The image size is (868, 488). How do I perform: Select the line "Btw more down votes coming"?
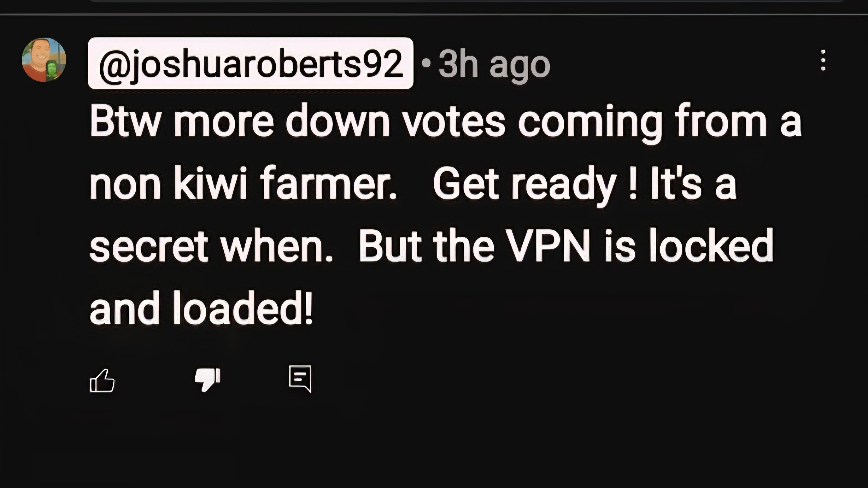click(376, 122)
